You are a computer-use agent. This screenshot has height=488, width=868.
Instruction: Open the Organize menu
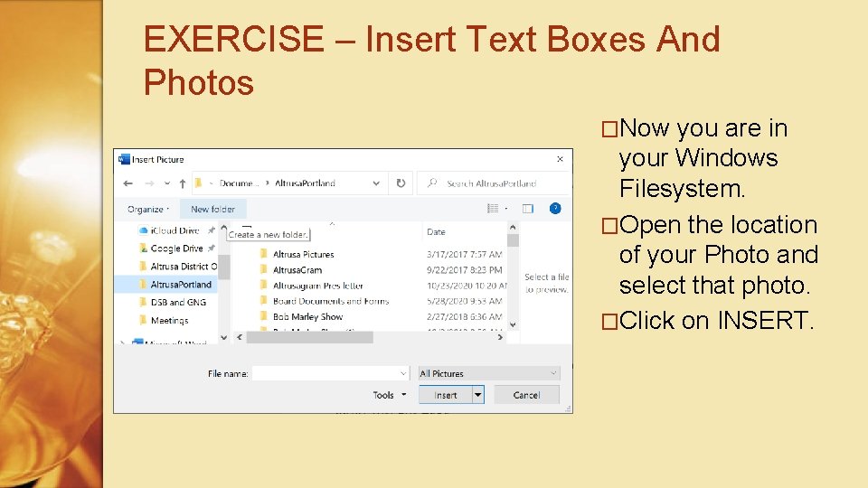click(x=147, y=209)
